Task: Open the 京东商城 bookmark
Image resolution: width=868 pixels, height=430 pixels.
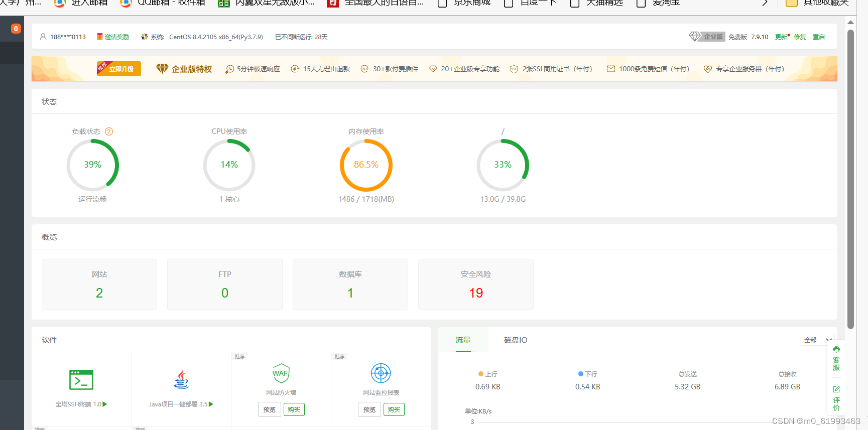Action: tap(464, 3)
